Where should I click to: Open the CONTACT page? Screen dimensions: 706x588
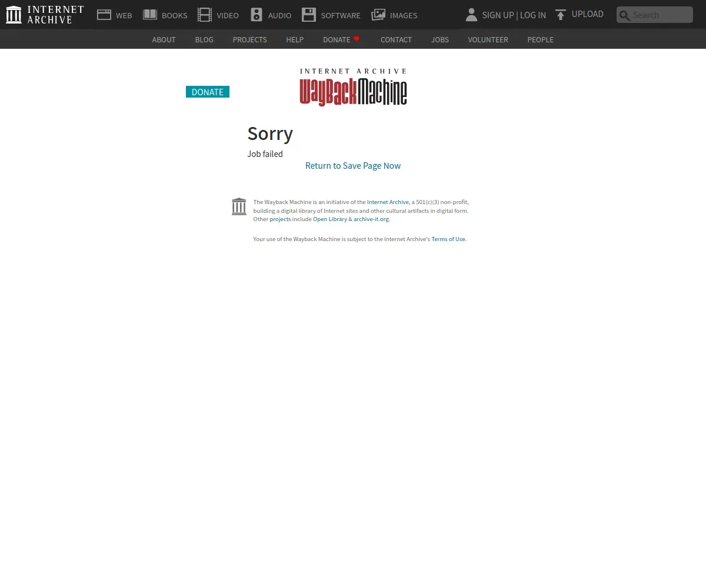tap(396, 39)
